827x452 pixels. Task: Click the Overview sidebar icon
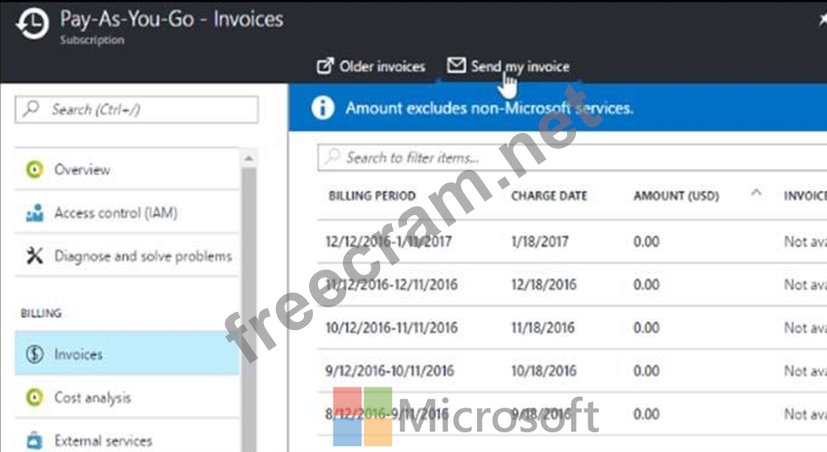[x=35, y=170]
